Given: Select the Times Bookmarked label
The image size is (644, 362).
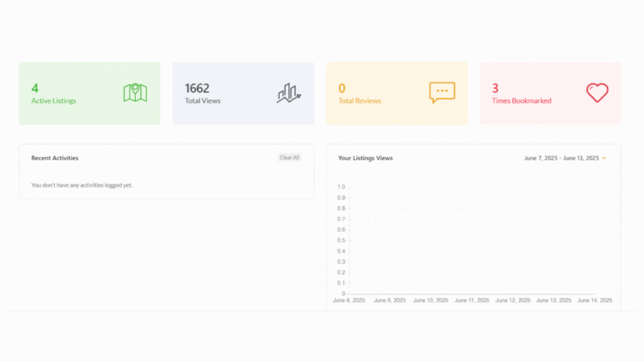Looking at the screenshot, I should coord(521,101).
